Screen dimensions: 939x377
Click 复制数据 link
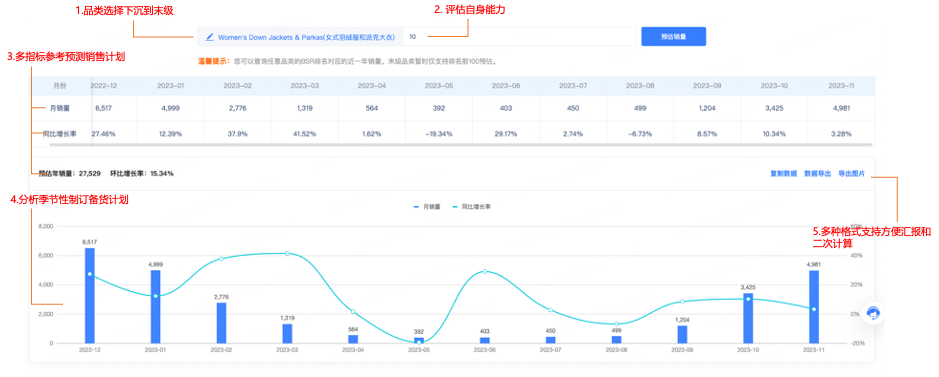click(783, 174)
